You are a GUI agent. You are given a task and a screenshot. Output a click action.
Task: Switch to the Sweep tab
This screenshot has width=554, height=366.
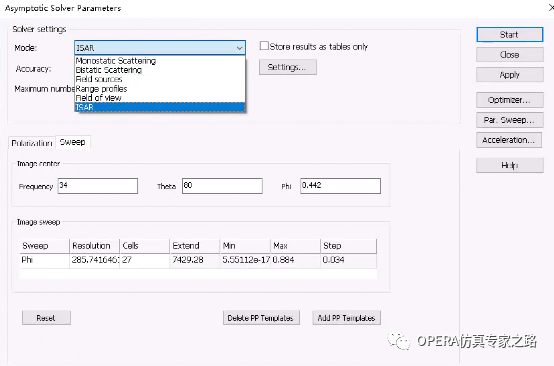73,142
